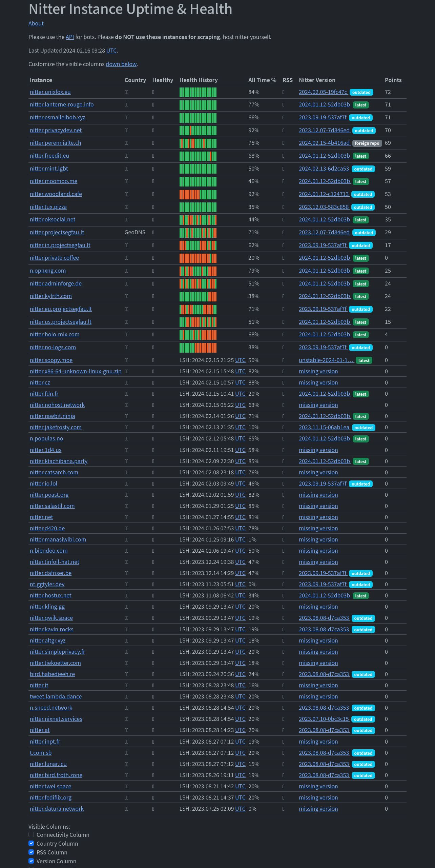Open nitter.adminforge.de instance

coord(56,283)
